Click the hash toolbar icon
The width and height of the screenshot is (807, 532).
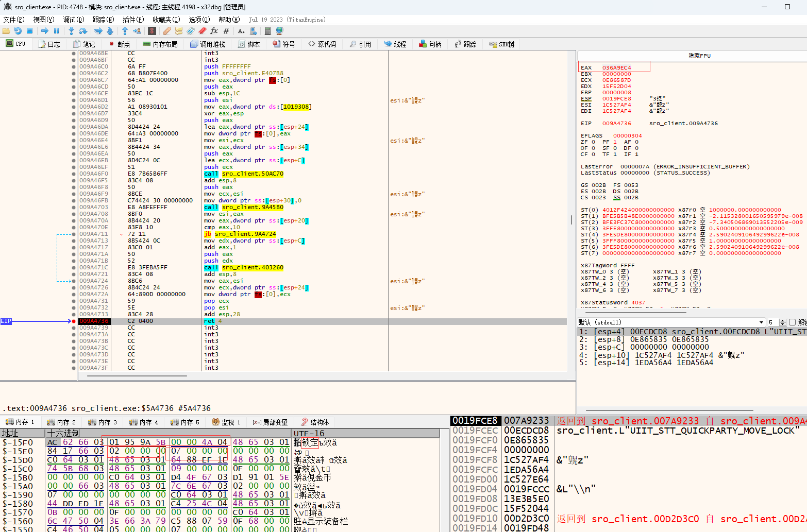226,31
